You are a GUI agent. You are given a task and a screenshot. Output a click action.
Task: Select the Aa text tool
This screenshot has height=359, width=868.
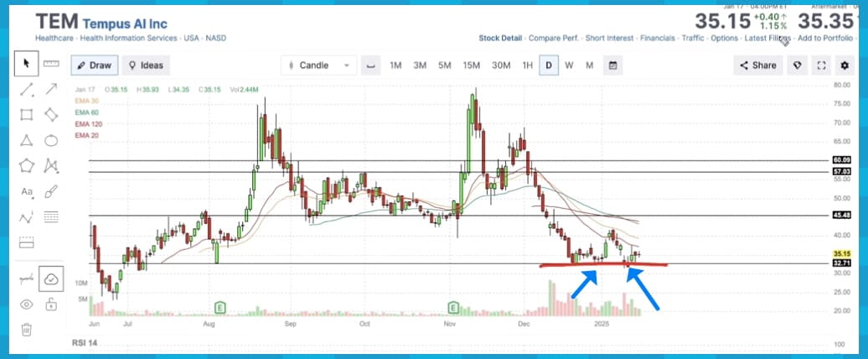click(x=26, y=192)
